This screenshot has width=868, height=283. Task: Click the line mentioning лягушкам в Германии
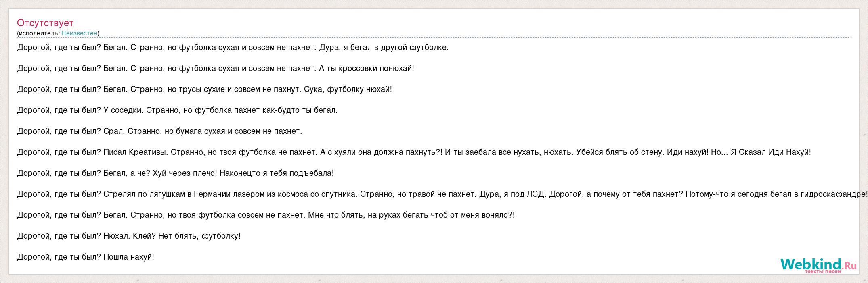pos(437,194)
